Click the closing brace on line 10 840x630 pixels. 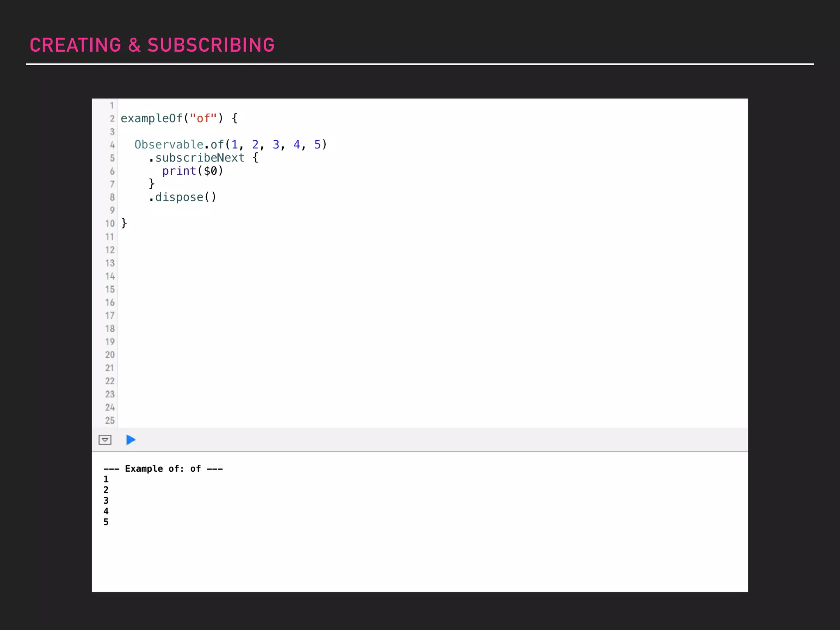(x=124, y=223)
